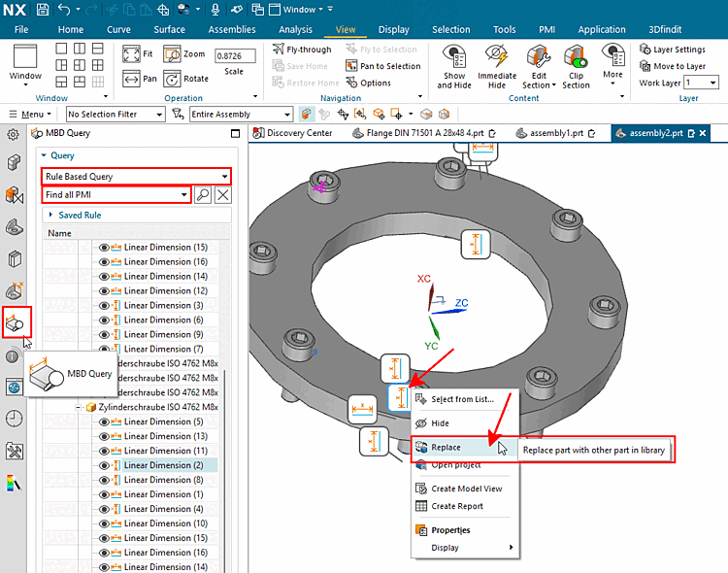
Task: Choose Replace in context menu
Action: point(465,447)
